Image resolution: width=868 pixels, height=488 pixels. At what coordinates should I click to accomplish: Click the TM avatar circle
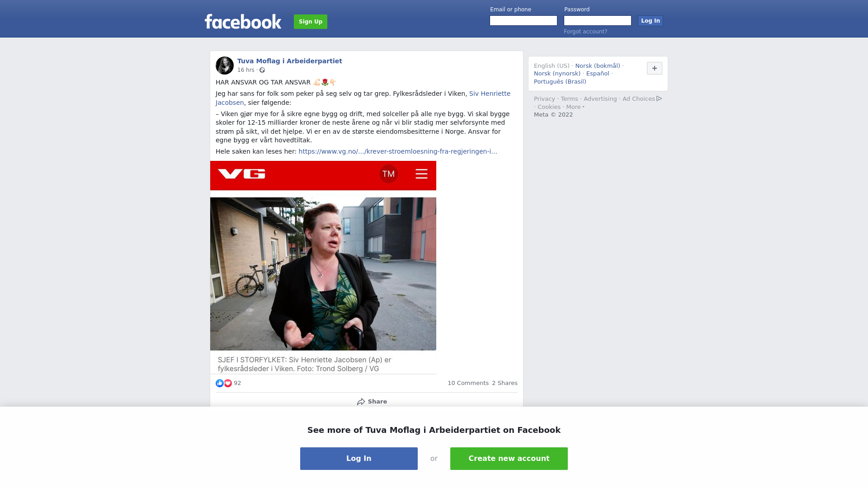point(388,174)
